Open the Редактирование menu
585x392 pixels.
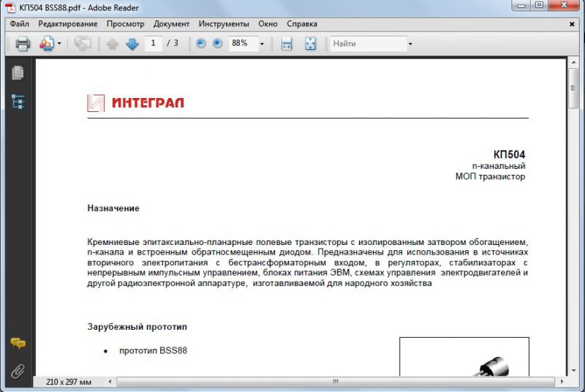[x=68, y=24]
